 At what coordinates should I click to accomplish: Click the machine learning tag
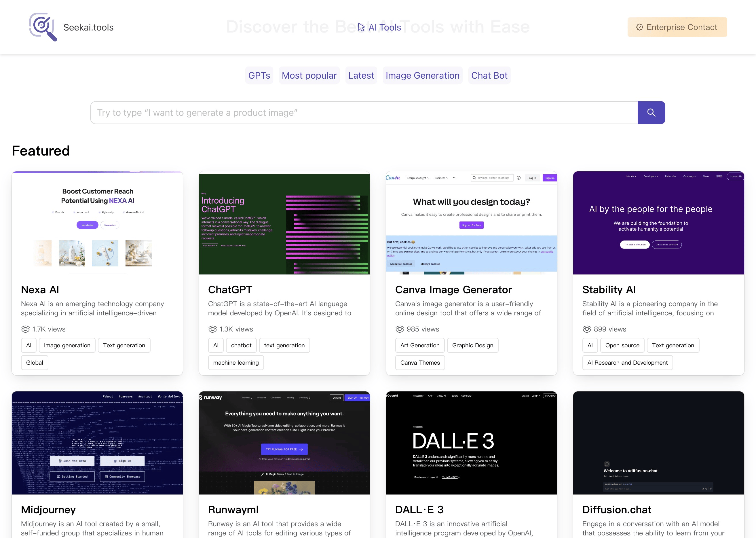tap(236, 362)
